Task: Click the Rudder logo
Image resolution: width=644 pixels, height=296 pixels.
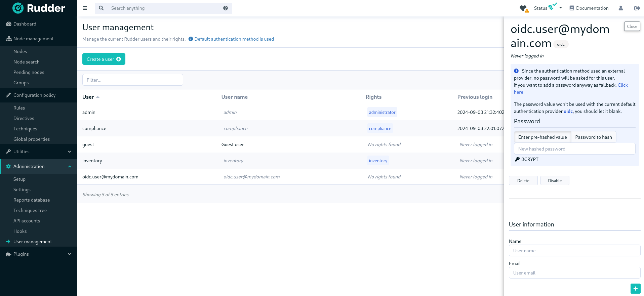Action: point(39,8)
